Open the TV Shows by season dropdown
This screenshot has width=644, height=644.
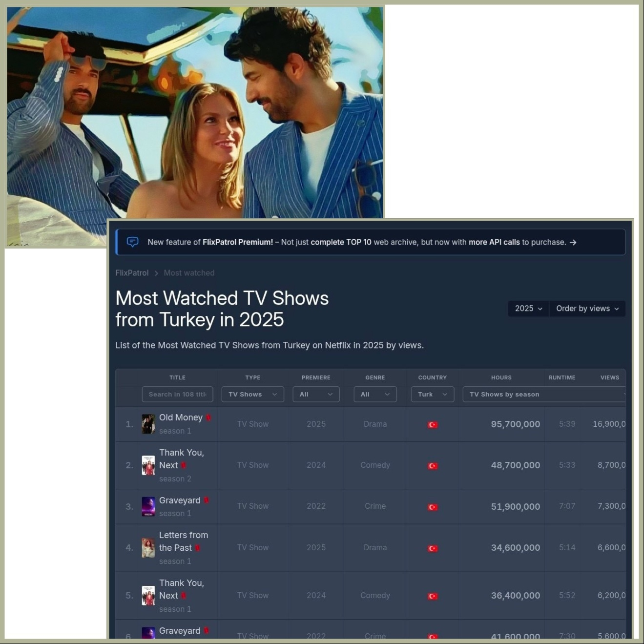543,395
